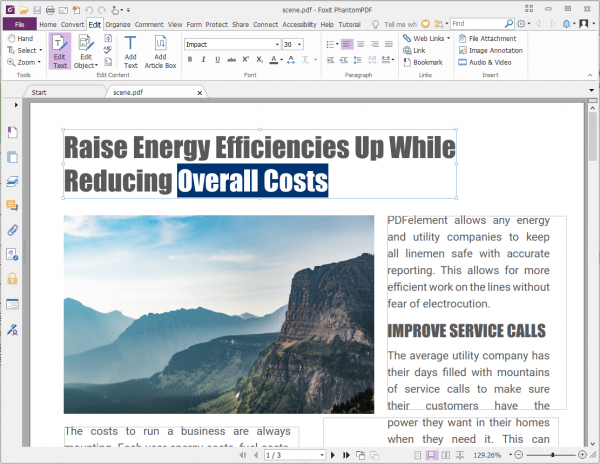The image size is (600, 464).
Task: Select the Hand tool
Action: tap(20, 38)
